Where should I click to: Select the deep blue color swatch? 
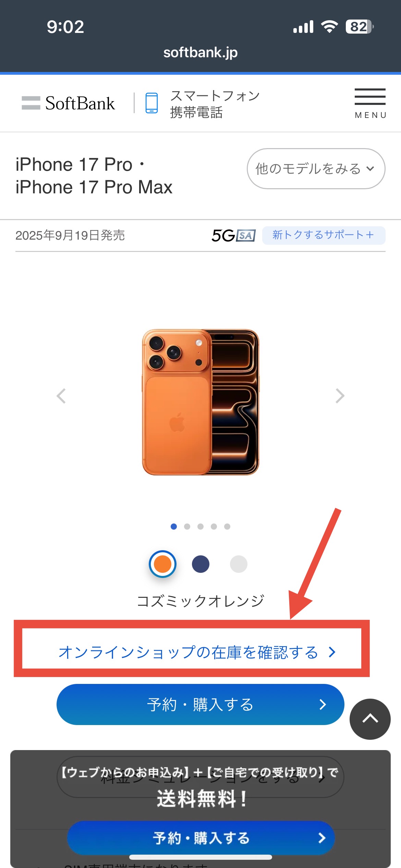click(200, 564)
